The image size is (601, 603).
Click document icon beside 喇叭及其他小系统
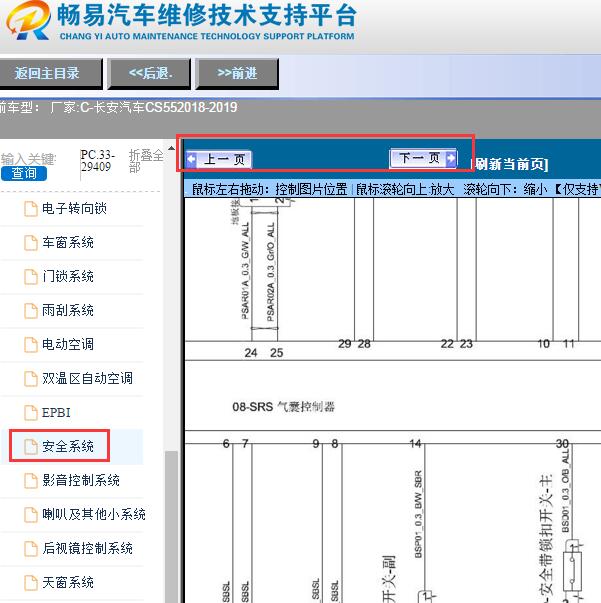[x=31, y=515]
